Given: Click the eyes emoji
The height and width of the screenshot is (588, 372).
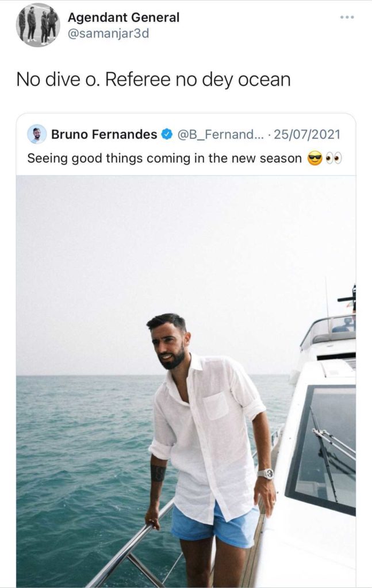Looking at the screenshot, I should click(x=334, y=158).
